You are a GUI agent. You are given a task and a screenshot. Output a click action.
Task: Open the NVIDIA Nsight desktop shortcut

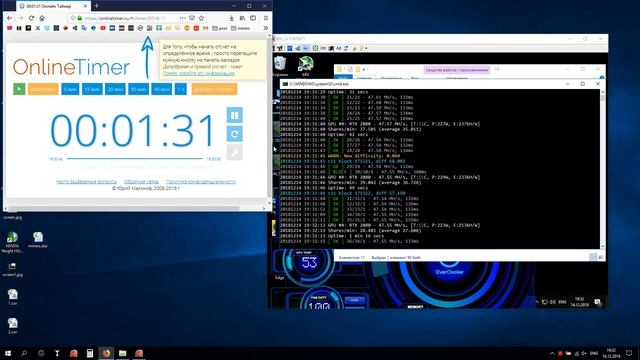click(x=12, y=242)
